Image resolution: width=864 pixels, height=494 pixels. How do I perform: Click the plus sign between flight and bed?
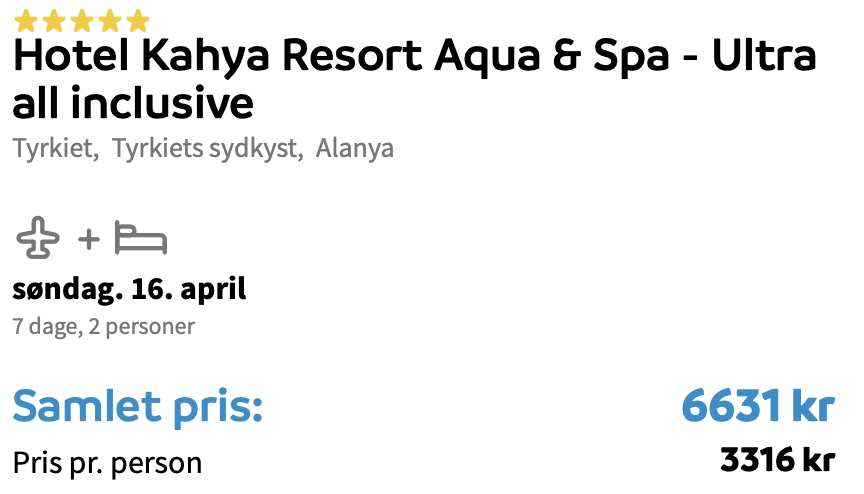tap(89, 240)
